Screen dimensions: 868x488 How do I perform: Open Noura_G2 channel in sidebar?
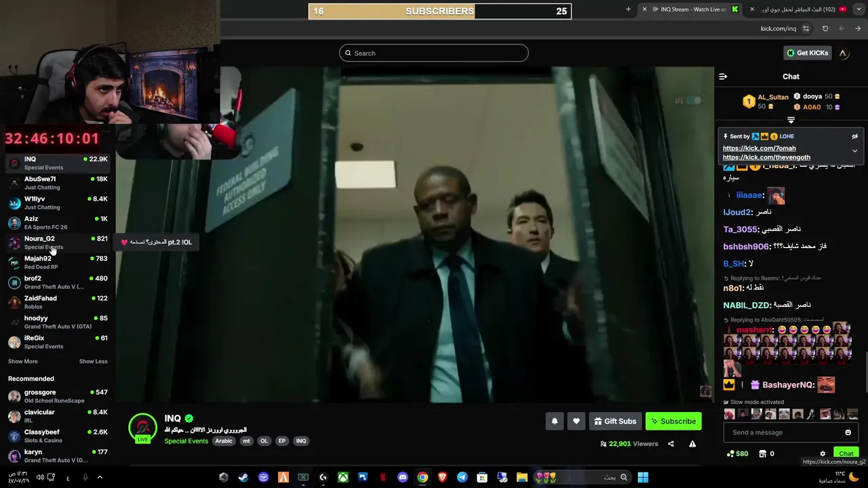point(58,243)
